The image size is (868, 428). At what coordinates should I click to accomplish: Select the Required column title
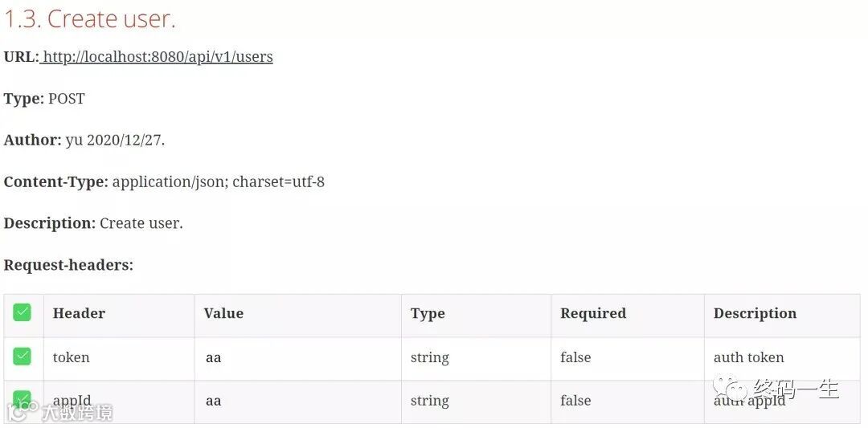tap(593, 313)
